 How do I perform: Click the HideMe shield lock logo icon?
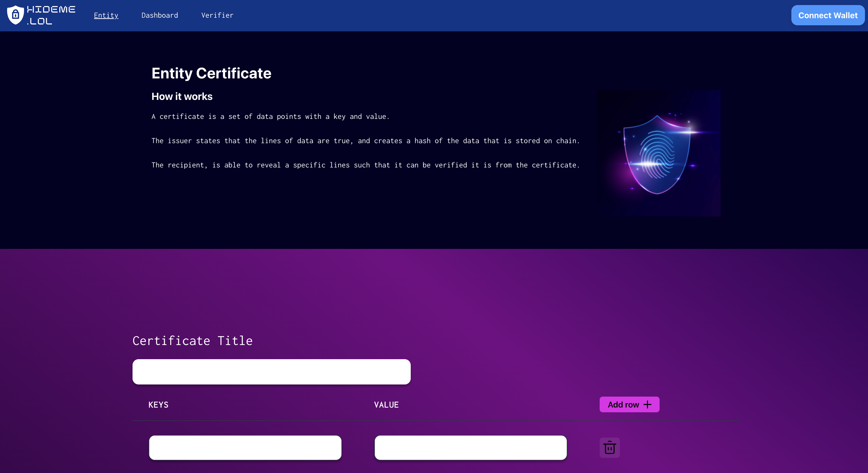click(x=15, y=15)
